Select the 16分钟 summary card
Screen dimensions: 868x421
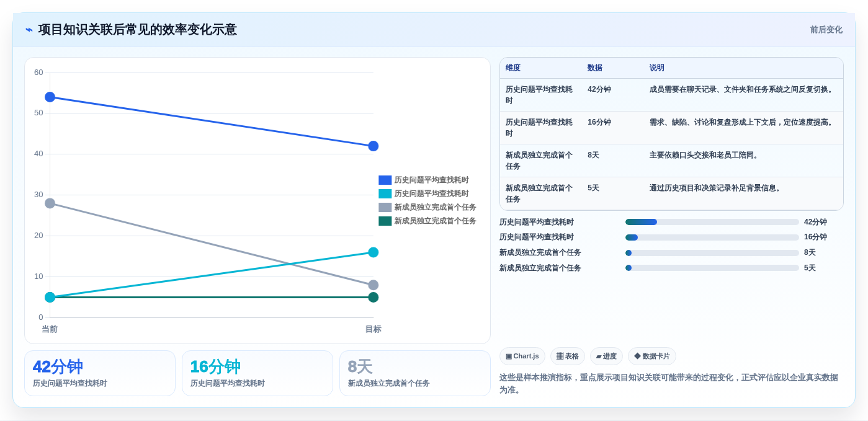(257, 373)
